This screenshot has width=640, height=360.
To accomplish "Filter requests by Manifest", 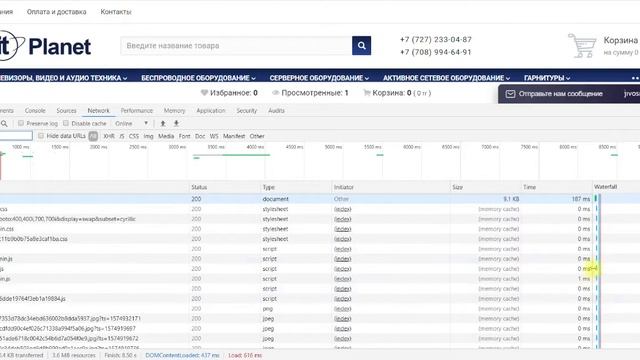I will 234,136.
